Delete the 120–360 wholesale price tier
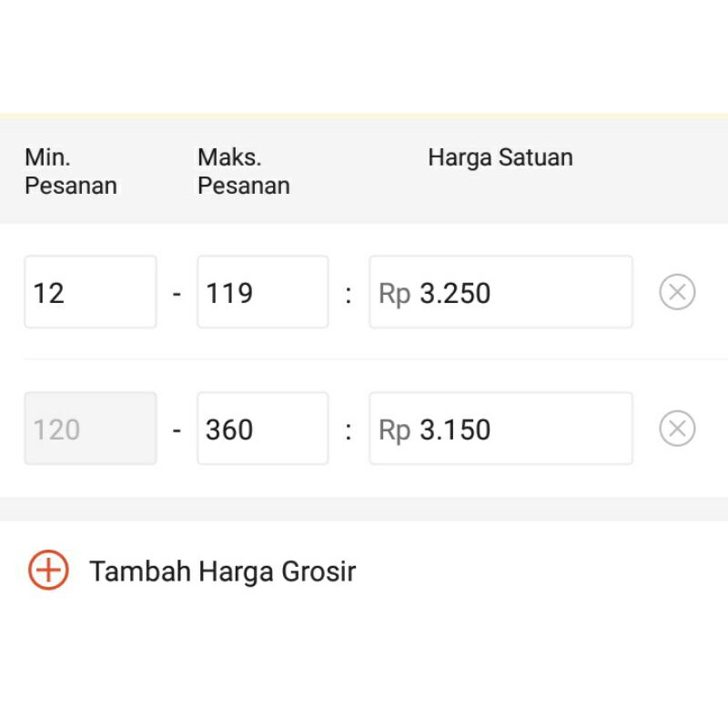728x728 pixels. (x=677, y=429)
